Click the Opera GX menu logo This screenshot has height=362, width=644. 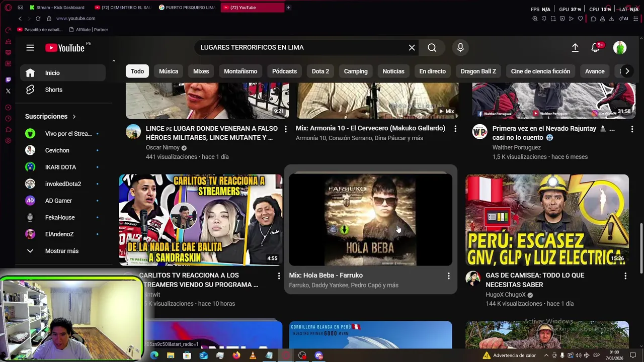pos(8,8)
